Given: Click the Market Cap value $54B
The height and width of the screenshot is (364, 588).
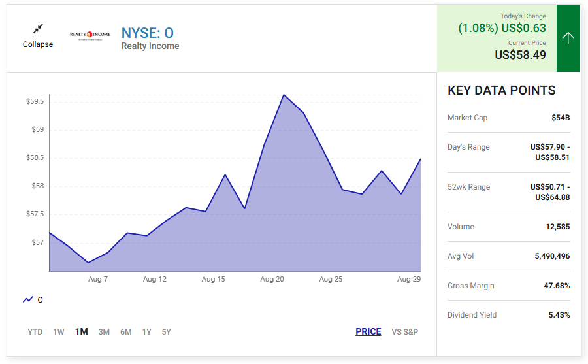Looking at the screenshot, I should pyautogui.click(x=561, y=118).
